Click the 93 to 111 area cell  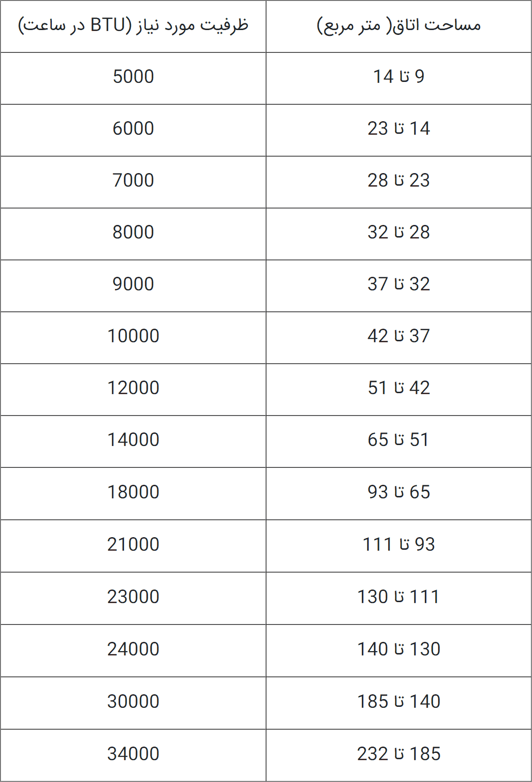click(399, 544)
